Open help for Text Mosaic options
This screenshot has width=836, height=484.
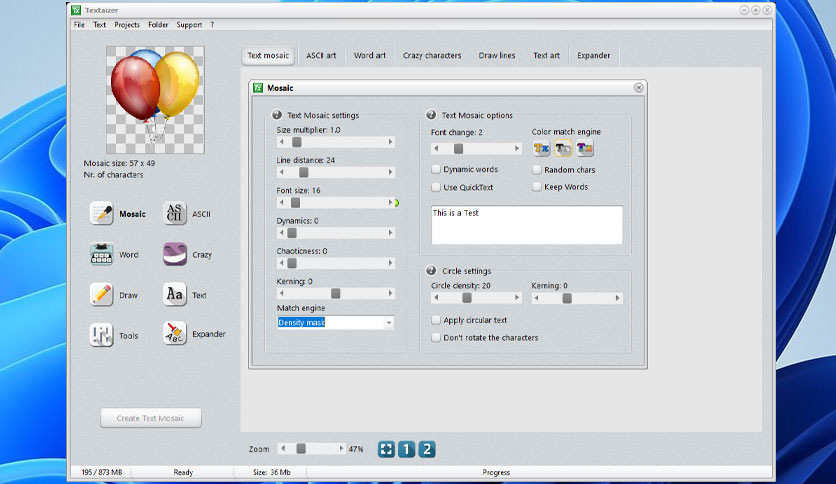coord(431,115)
